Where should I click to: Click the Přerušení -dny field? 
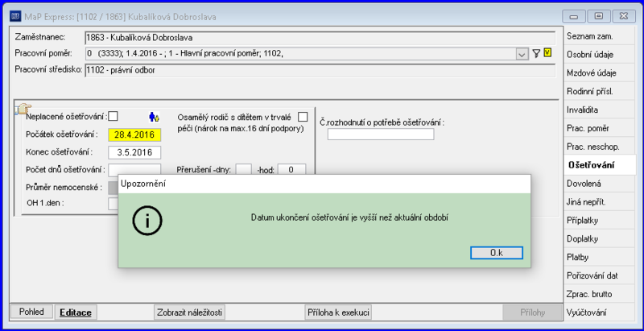click(243, 169)
